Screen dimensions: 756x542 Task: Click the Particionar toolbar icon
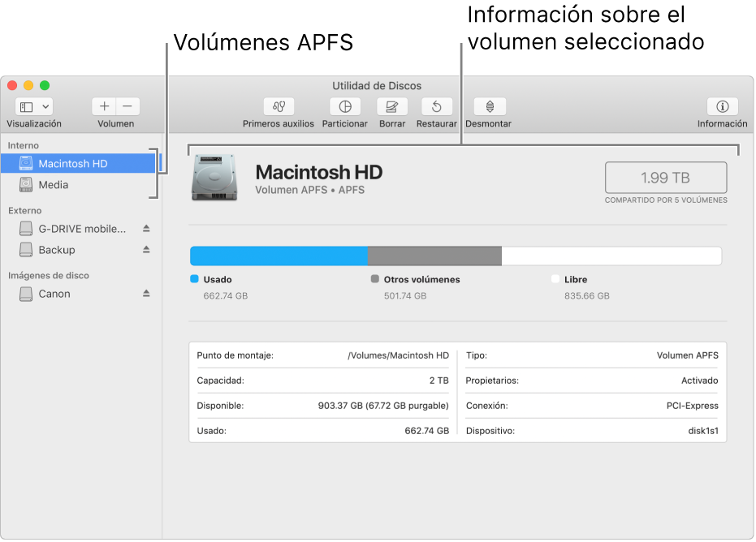pyautogui.click(x=345, y=106)
